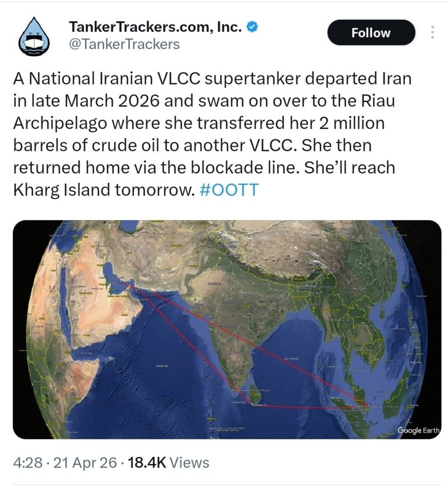Click the route waypoint south of Sri Lanka
Screen dimensions: 448x486
coord(252,404)
